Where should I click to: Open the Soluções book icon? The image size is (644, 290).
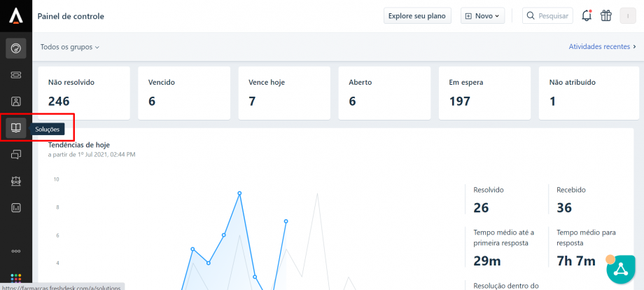(15, 127)
